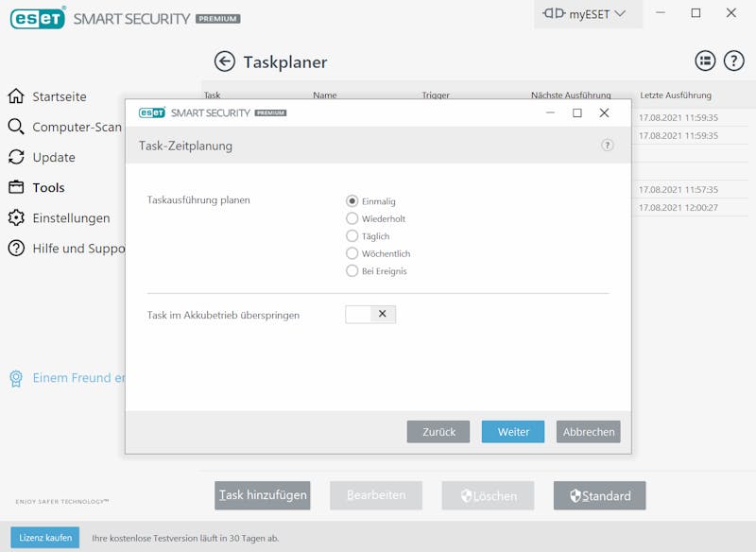Click the ESET logo in the main window
Viewport: 756px width, 552px height.
click(38, 18)
